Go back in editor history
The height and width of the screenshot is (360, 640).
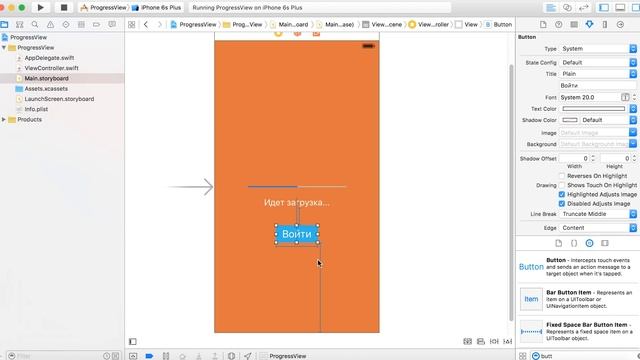coord(146,24)
